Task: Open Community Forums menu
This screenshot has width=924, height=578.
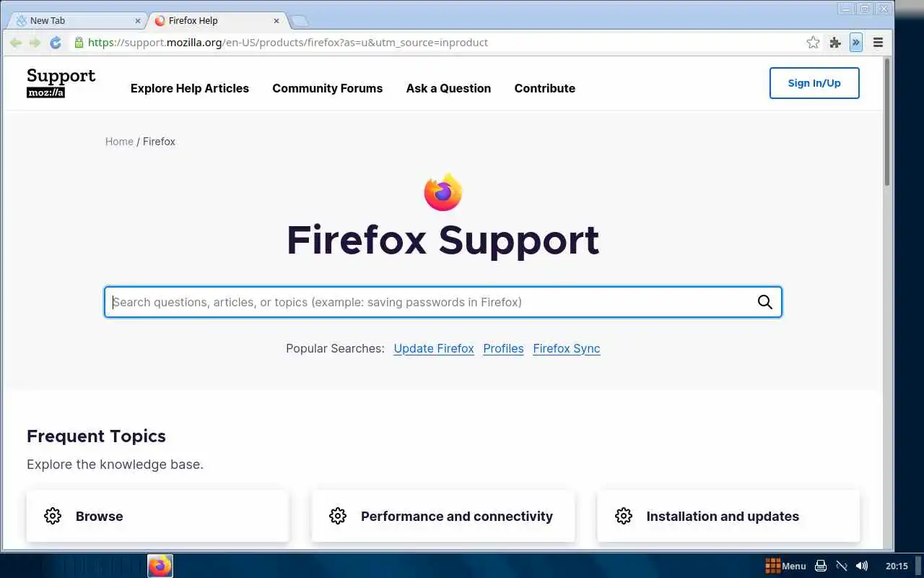Action: click(328, 88)
